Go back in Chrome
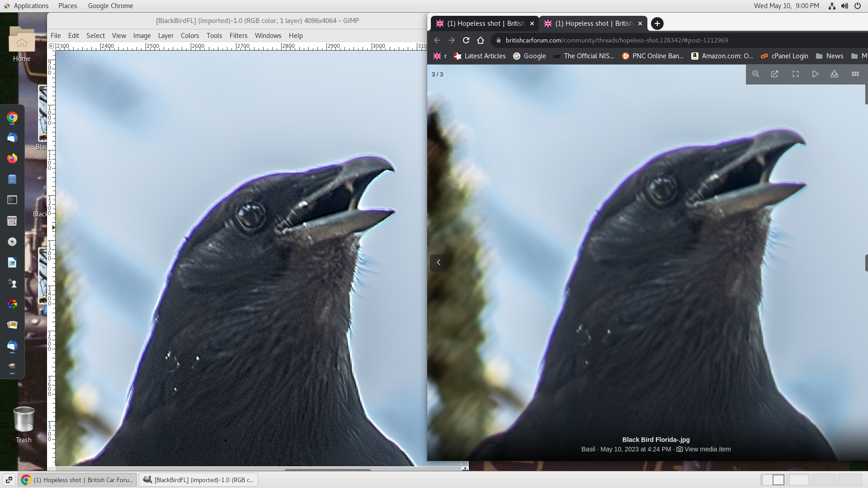 pos(437,40)
